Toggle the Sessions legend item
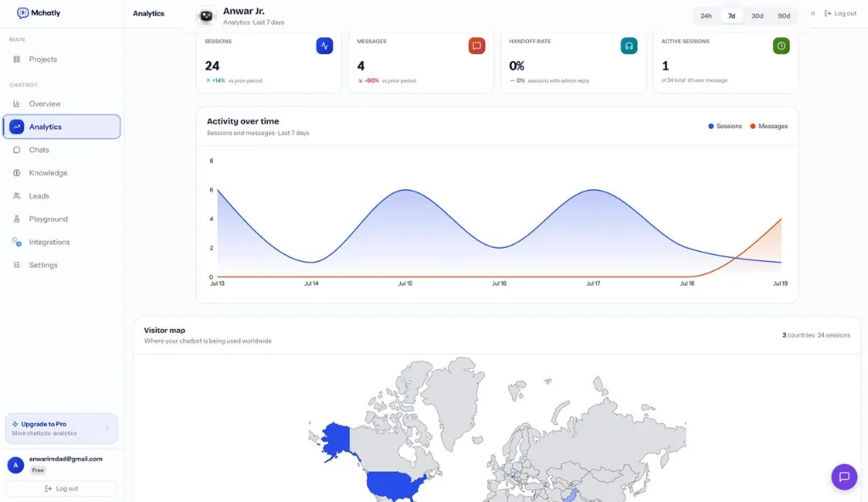This screenshot has width=868, height=502. [725, 126]
